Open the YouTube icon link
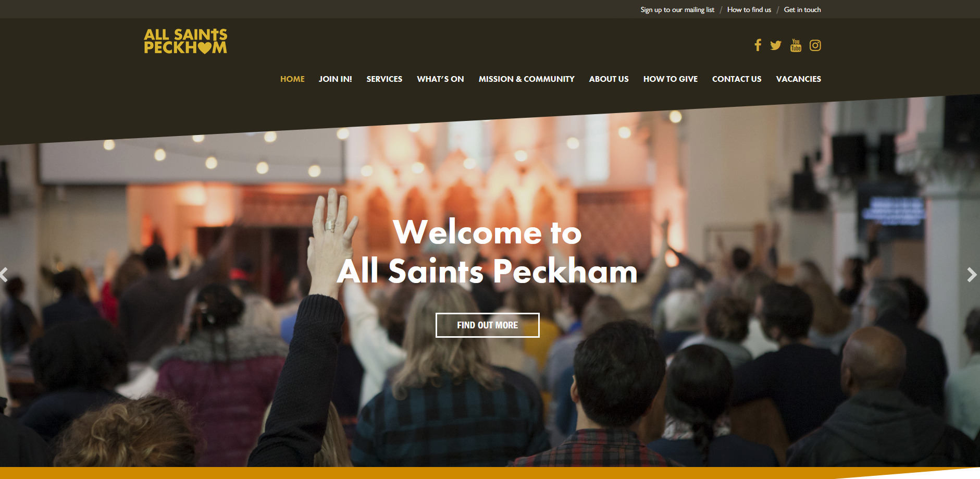The image size is (980, 479). tap(796, 45)
